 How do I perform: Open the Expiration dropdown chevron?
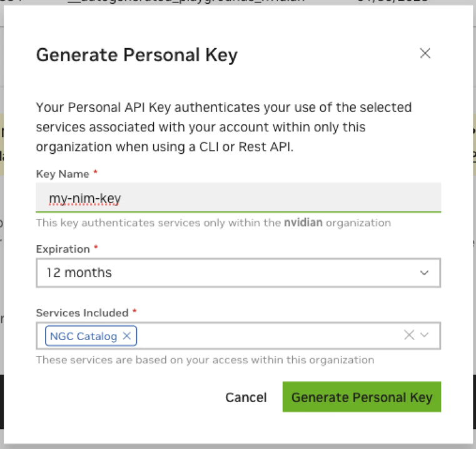click(x=424, y=273)
